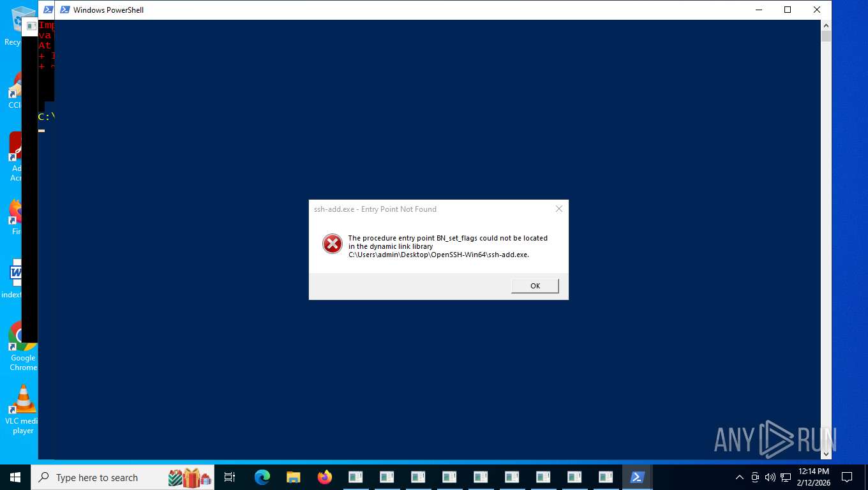This screenshot has width=868, height=490.
Task: Click the PowerShell vertical scrollbar thumb
Action: [826, 36]
